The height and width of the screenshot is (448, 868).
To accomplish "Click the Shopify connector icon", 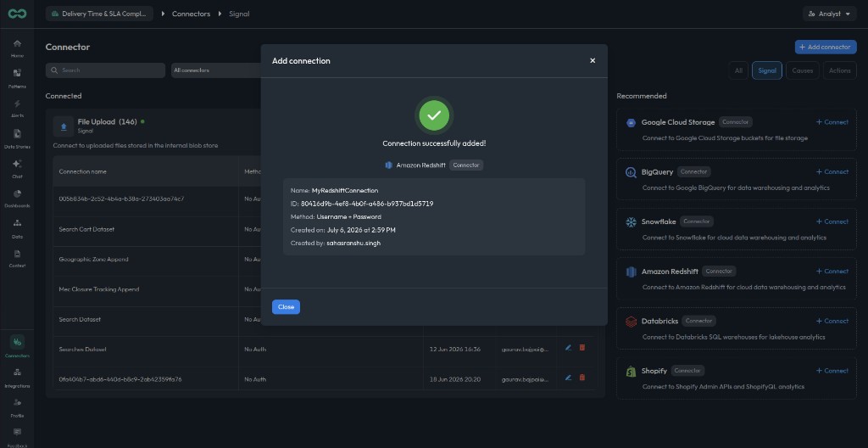I will click(631, 371).
